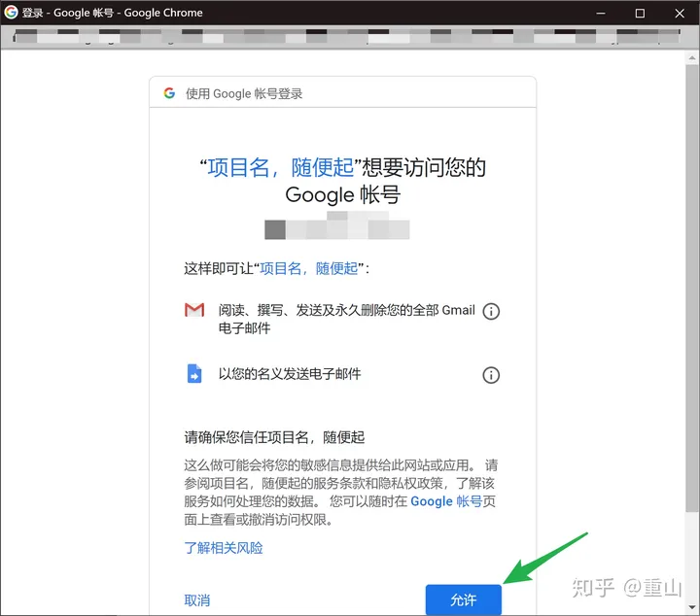Click the Gmail envelope icon
The image size is (700, 616).
194,310
